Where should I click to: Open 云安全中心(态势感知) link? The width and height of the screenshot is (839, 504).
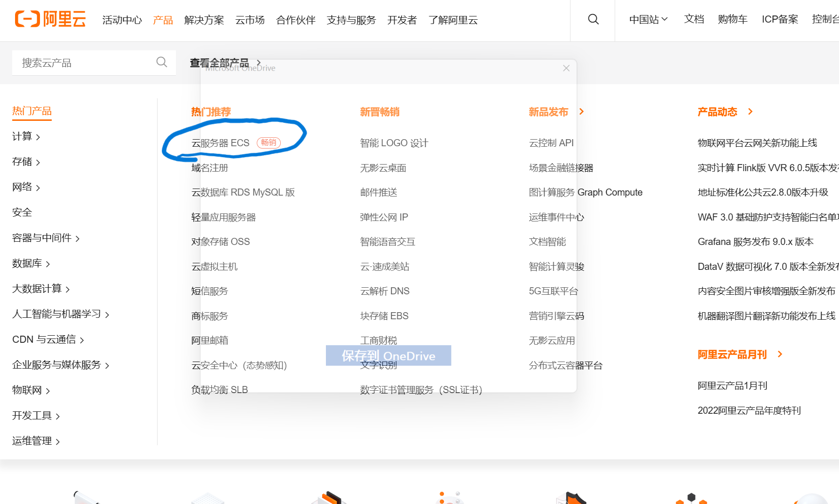pyautogui.click(x=239, y=365)
